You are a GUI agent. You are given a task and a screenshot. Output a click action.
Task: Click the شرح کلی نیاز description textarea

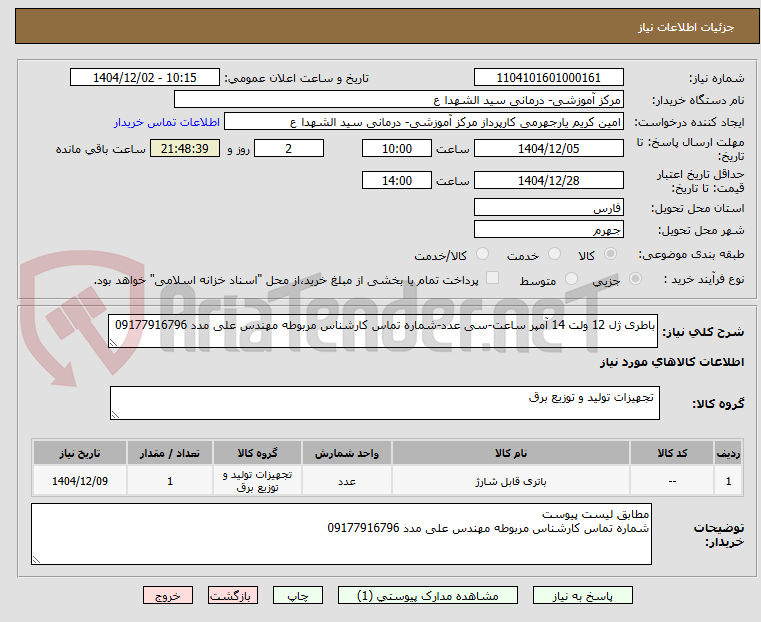382,331
